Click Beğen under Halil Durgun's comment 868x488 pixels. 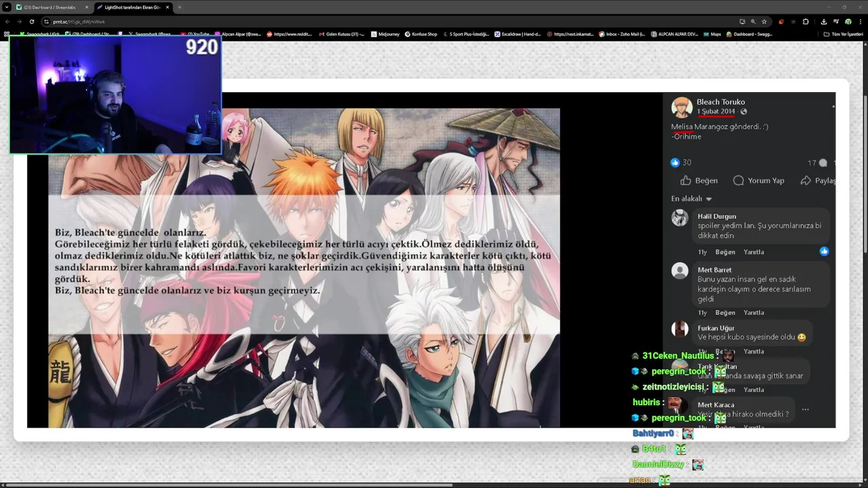(725, 251)
